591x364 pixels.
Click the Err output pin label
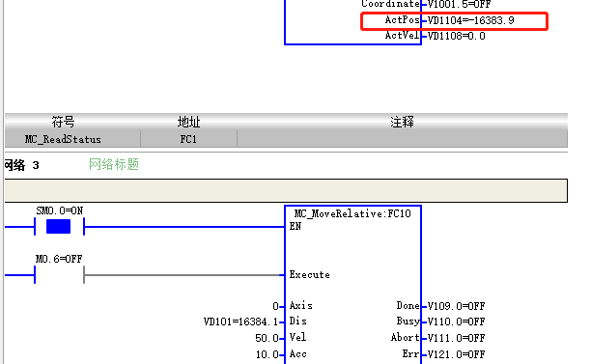click(410, 353)
